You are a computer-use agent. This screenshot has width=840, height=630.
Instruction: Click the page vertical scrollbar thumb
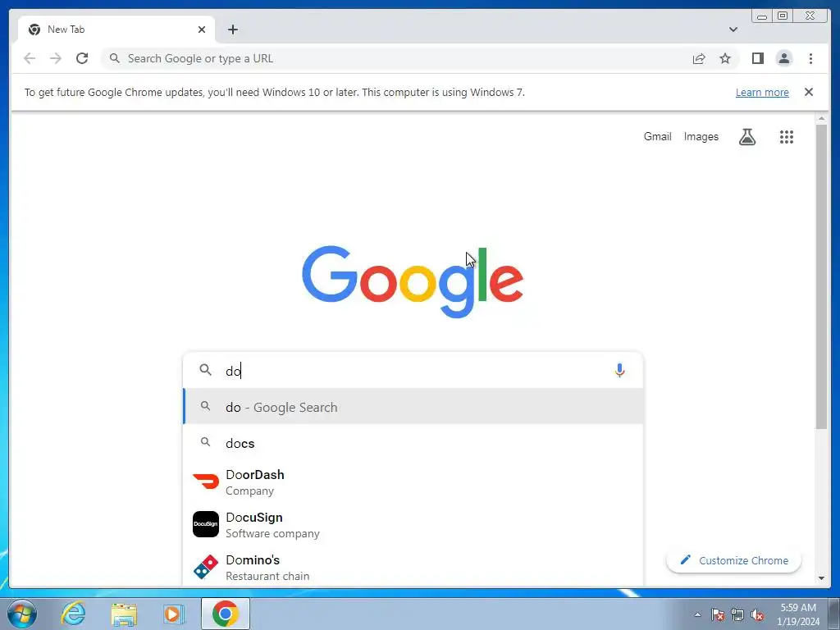821,276
